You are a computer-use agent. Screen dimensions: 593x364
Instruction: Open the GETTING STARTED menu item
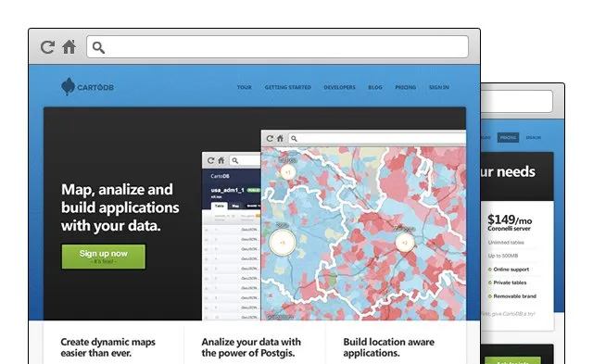click(x=288, y=87)
